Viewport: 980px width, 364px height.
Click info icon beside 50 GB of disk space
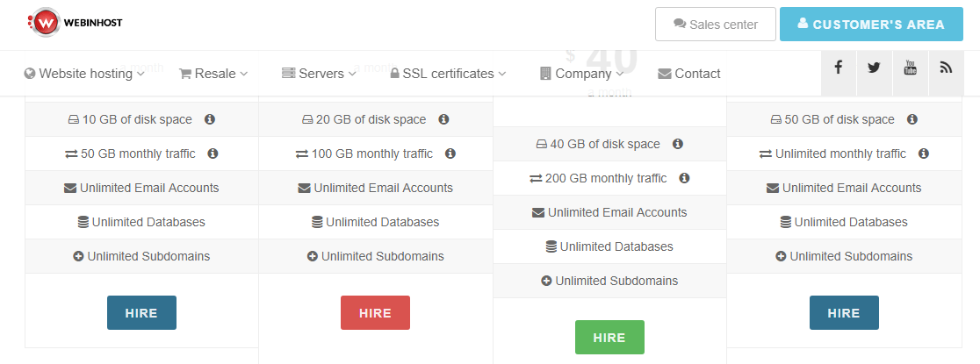912,119
